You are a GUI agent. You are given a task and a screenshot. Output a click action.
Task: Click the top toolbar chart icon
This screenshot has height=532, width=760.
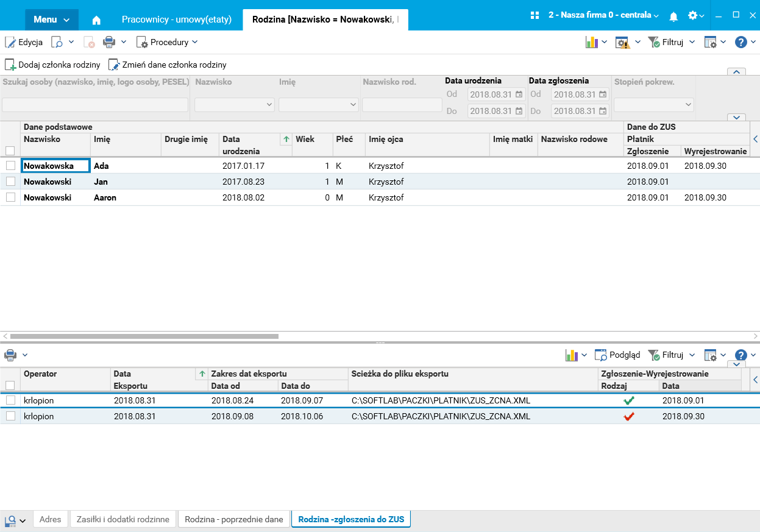(591, 42)
